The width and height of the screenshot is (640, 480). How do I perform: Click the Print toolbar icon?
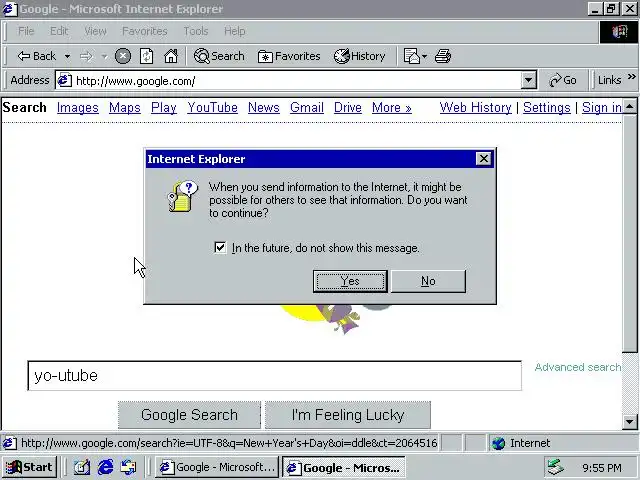(x=443, y=56)
